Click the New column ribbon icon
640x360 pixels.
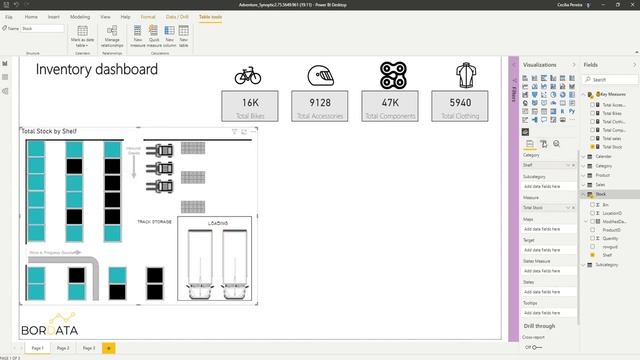[169, 31]
